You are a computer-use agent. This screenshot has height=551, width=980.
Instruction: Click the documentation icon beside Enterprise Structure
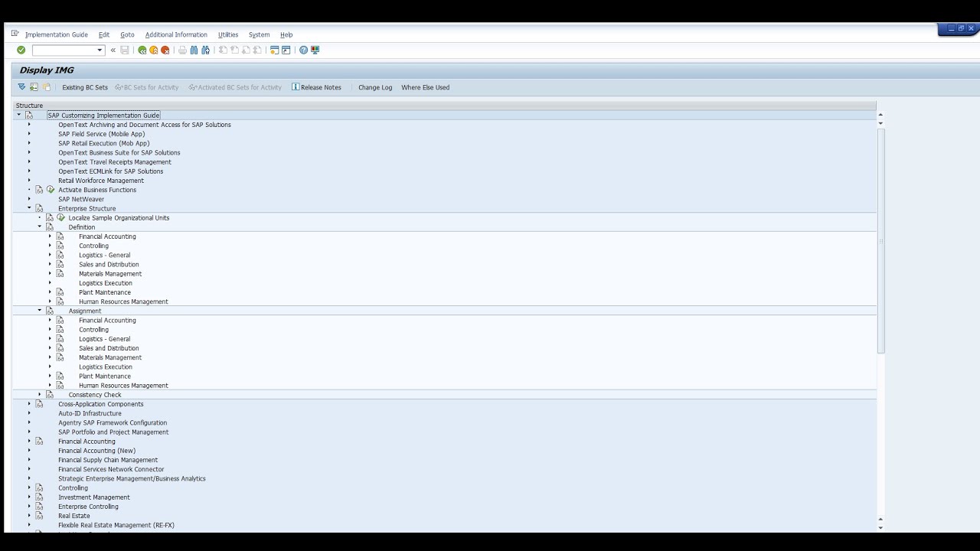[39, 208]
